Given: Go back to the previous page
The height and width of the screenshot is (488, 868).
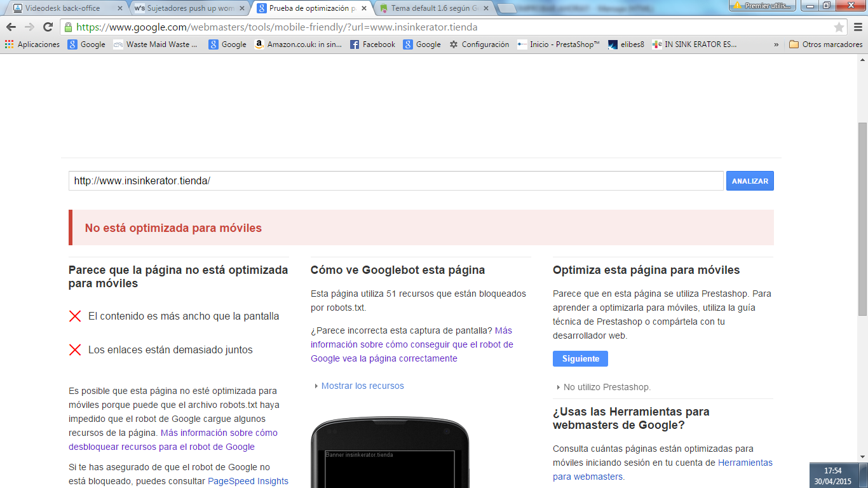Looking at the screenshot, I should coord(11,27).
